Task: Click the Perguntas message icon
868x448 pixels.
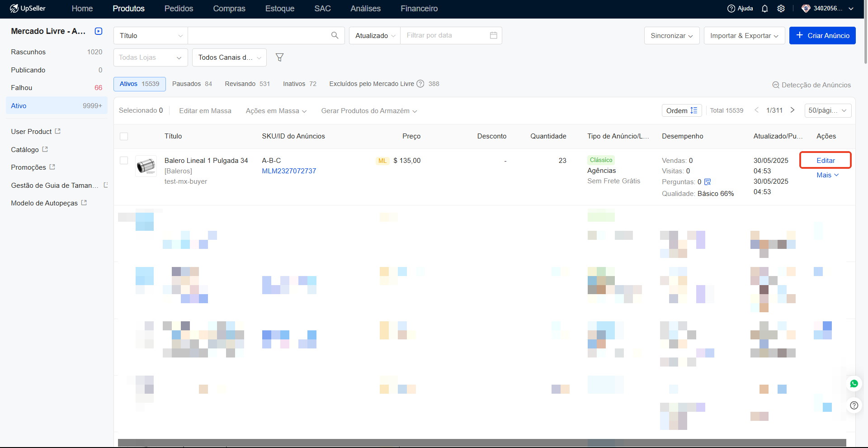Action: [708, 182]
